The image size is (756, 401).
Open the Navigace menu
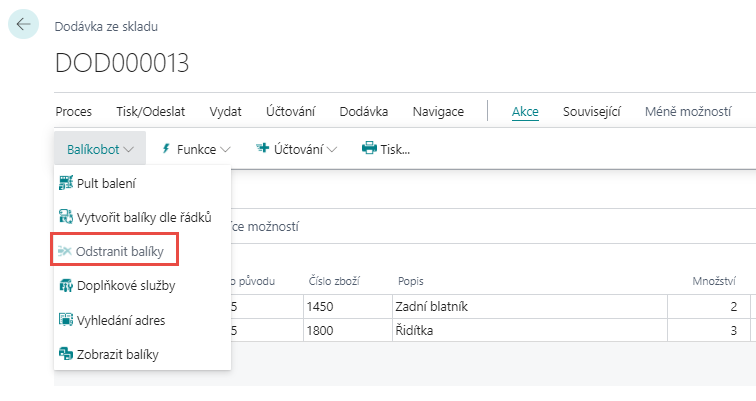point(438,112)
